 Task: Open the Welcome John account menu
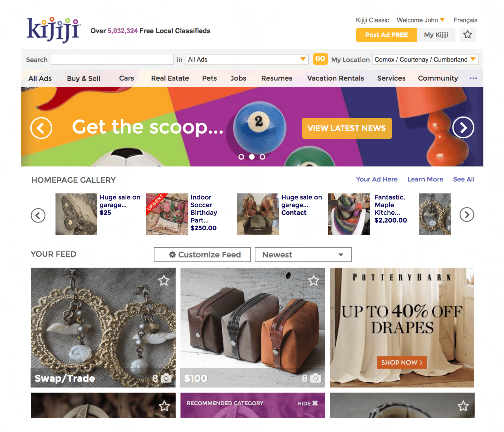pyautogui.click(x=421, y=20)
